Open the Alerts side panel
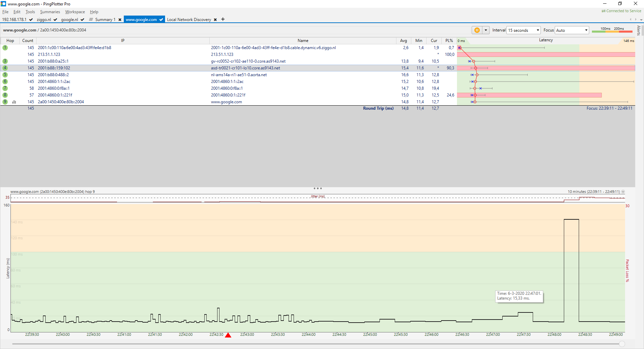 [x=638, y=30]
